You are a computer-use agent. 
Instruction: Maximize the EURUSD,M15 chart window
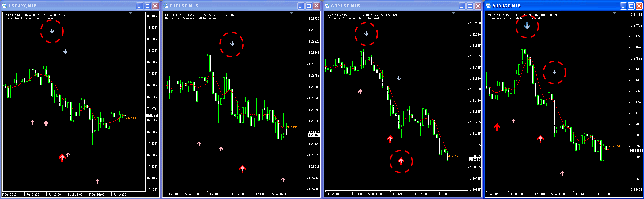pyautogui.click(x=309, y=6)
